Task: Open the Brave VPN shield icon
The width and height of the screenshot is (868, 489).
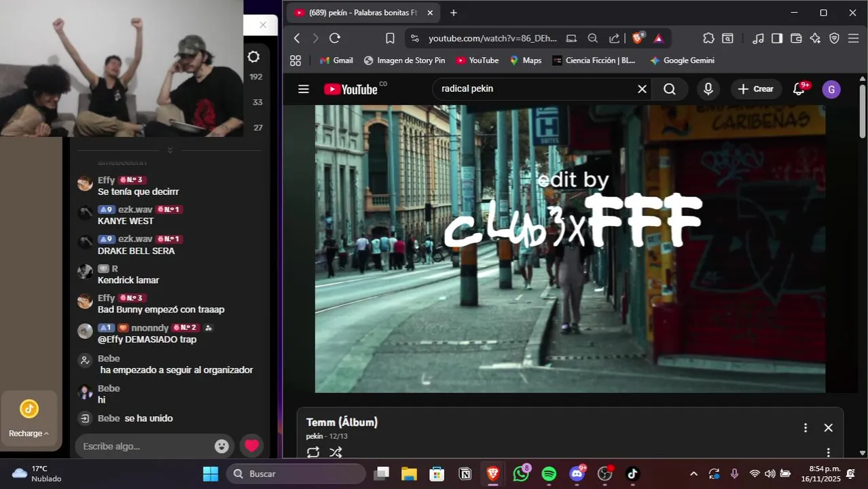Action: [x=834, y=38]
